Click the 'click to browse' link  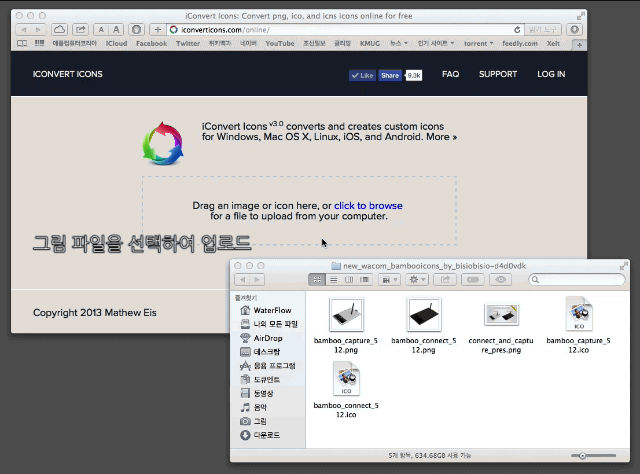(368, 206)
